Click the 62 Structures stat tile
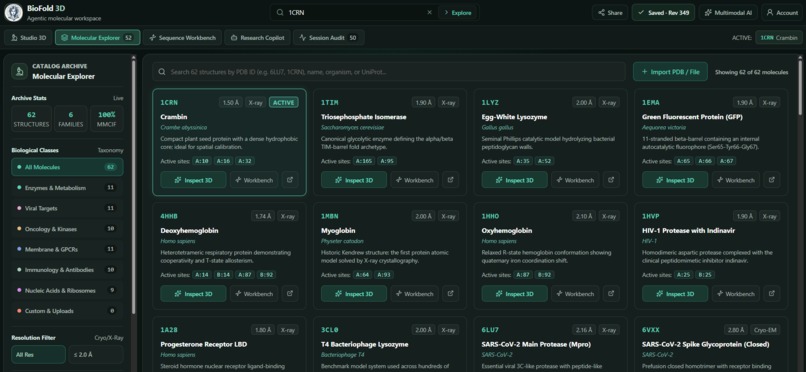 point(31,119)
